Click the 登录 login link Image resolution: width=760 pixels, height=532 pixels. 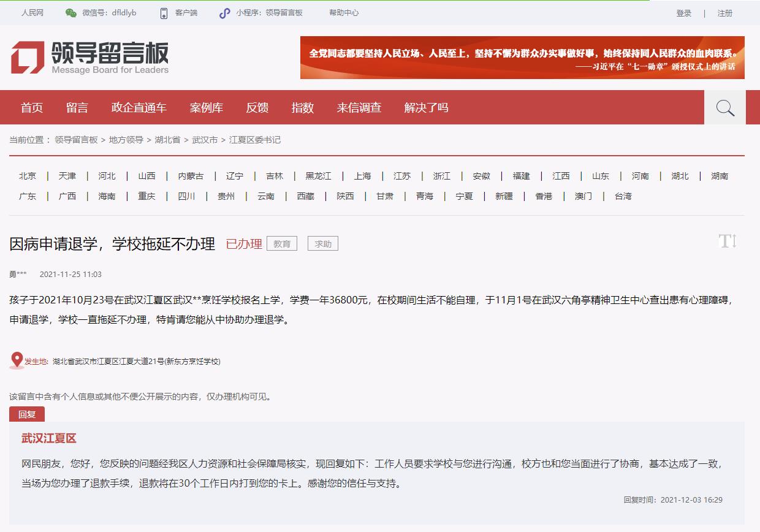(684, 13)
